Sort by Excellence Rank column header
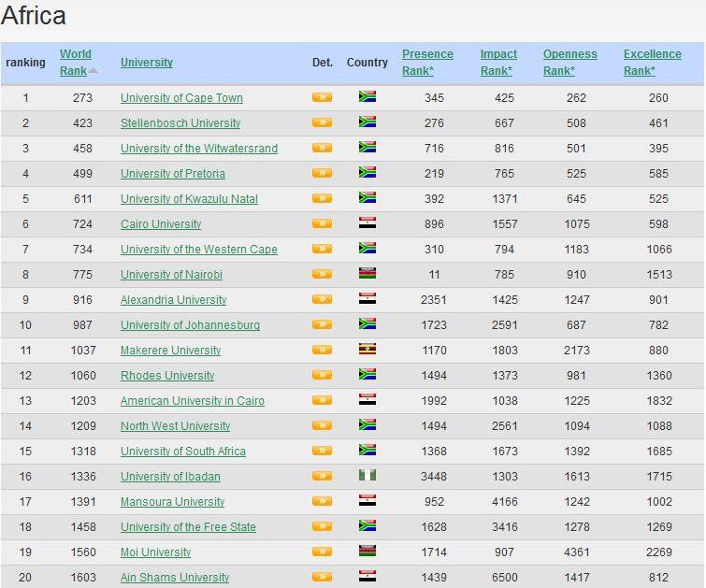 pyautogui.click(x=652, y=63)
